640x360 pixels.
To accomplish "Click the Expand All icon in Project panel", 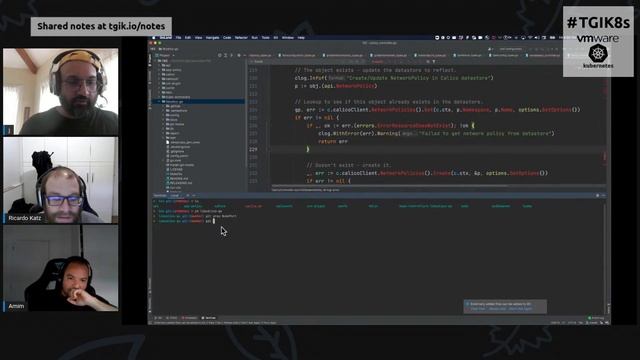I will pyautogui.click(x=226, y=55).
